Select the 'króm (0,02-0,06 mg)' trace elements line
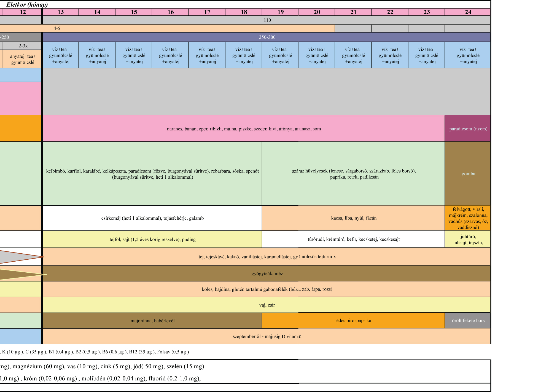541x392 pixels. pyautogui.click(x=100, y=378)
